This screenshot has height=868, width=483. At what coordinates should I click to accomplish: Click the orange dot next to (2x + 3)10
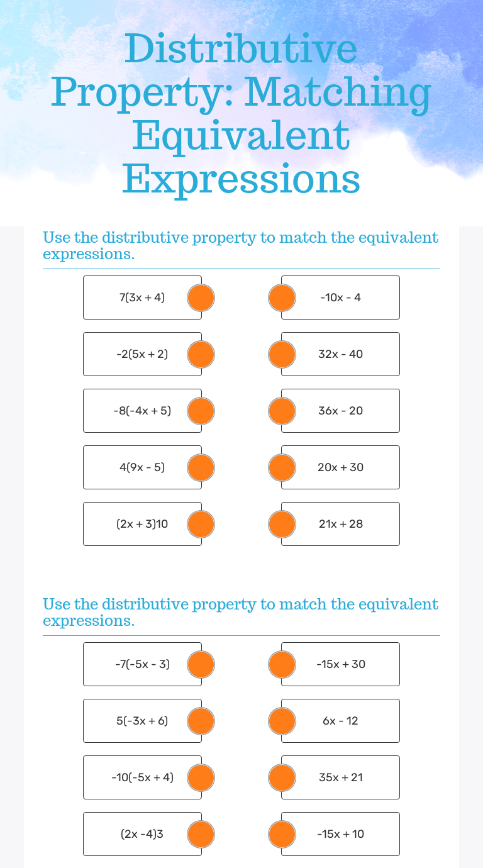point(201,524)
